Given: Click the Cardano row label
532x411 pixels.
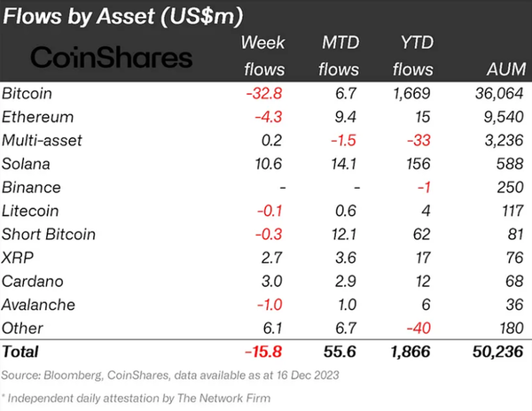Looking at the screenshot, I should pos(32,281).
